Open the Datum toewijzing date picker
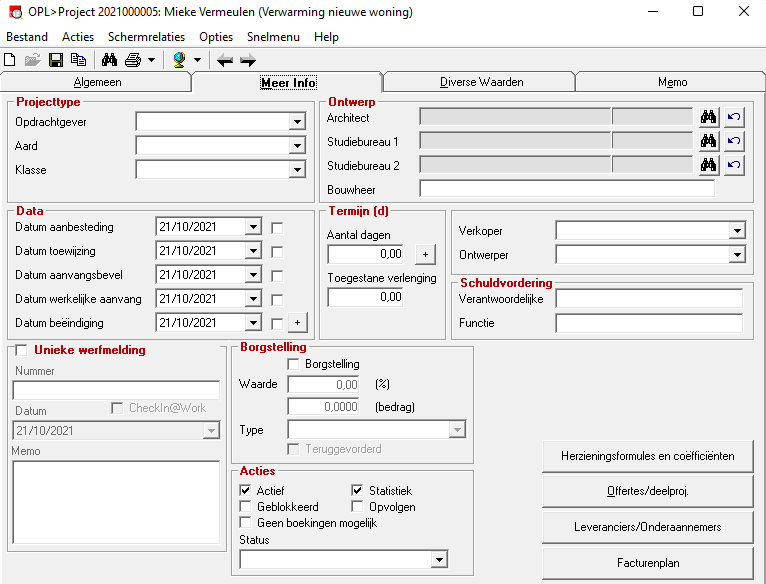Image resolution: width=766 pixels, height=584 pixels. pyautogui.click(x=253, y=251)
